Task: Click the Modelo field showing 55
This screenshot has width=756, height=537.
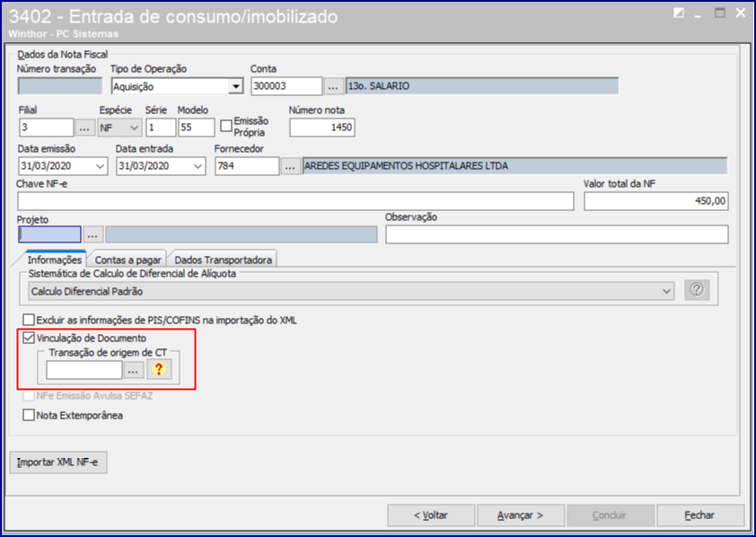Action: click(x=197, y=128)
